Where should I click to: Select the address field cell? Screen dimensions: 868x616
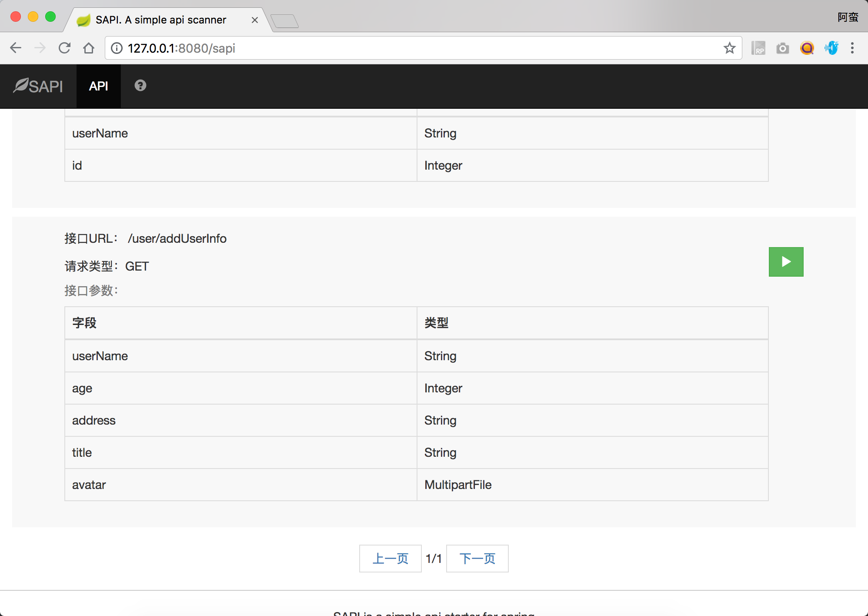[240, 420]
